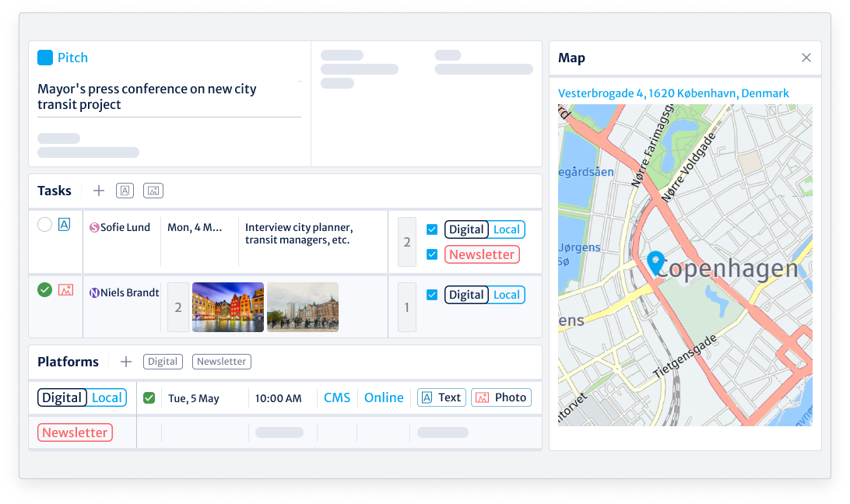Toggle green checkbox in Digital Local platform row
The width and height of the screenshot is (850, 504).
click(x=149, y=397)
